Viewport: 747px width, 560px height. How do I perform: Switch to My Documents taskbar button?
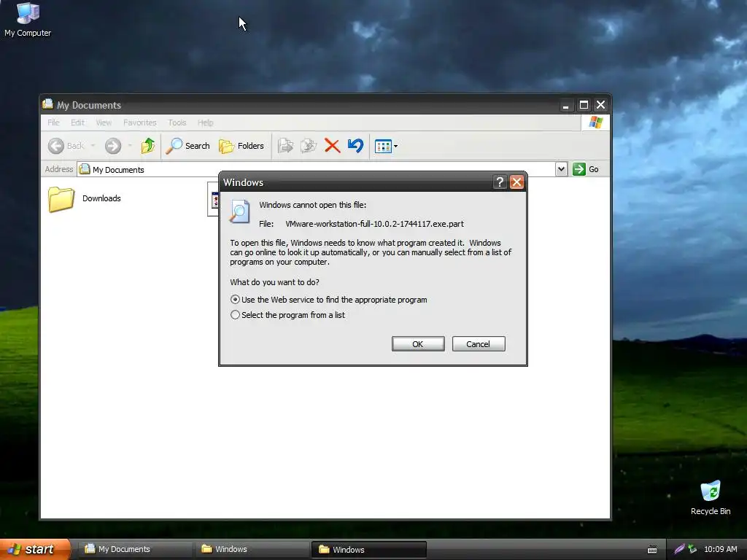tap(135, 549)
